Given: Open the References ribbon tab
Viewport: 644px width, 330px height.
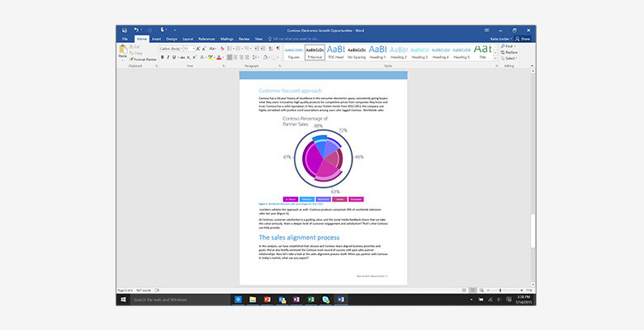Looking at the screenshot, I should tap(208, 38).
